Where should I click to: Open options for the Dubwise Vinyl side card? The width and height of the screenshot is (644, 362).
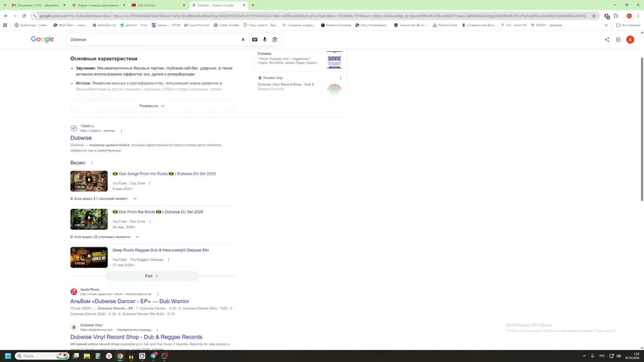click(340, 78)
